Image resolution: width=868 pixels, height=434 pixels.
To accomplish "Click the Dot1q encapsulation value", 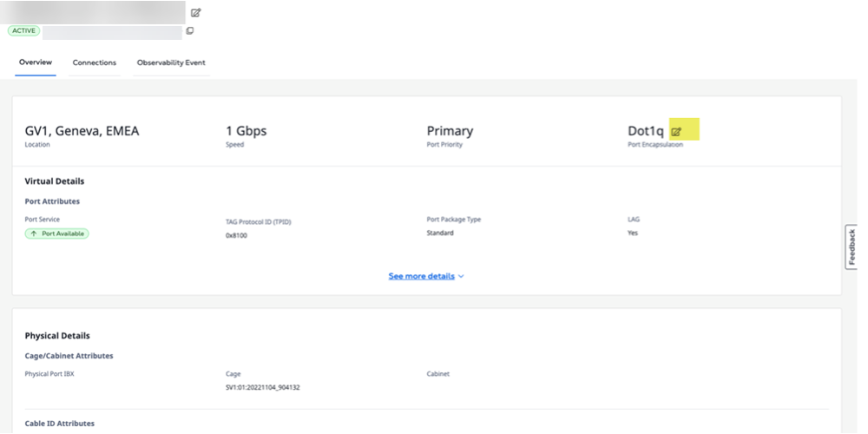I will [x=645, y=131].
